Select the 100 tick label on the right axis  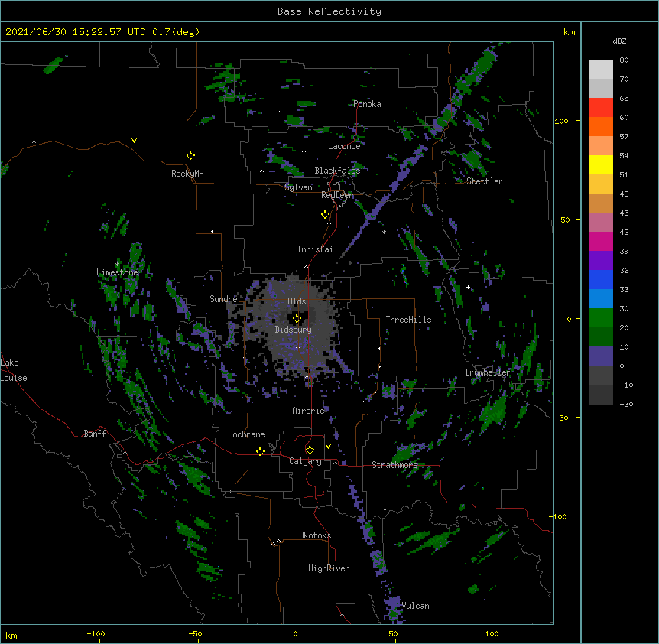561,121
